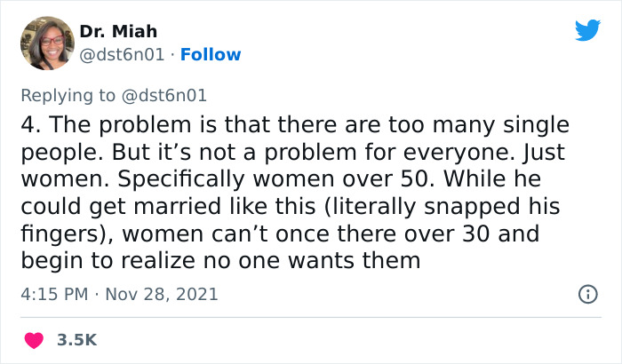Click the text 'people. But it's not a problem'
Image resolution: width=622 pixels, height=364 pixels.
pos(178,151)
